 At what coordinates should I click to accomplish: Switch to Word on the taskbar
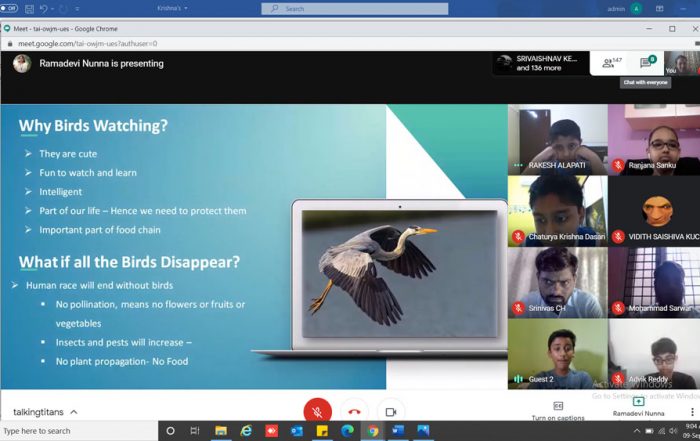coord(398,431)
